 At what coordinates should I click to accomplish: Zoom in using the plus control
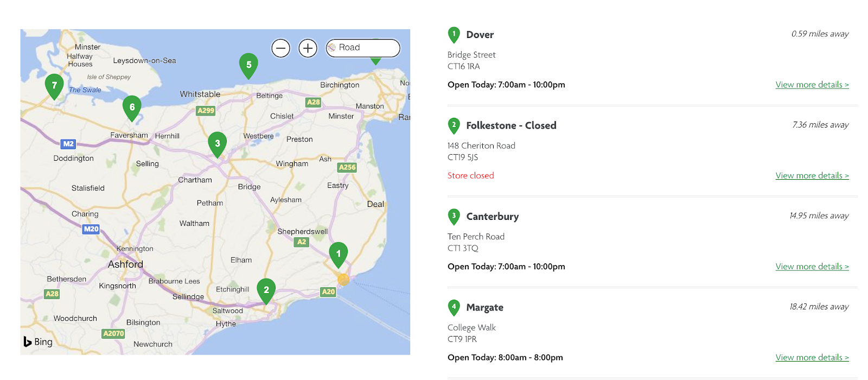[308, 48]
